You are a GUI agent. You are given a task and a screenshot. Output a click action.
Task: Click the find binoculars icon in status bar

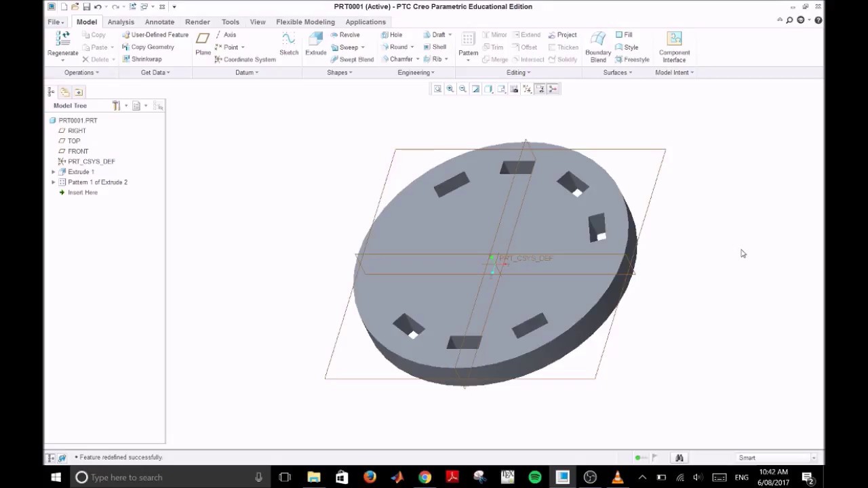[x=679, y=457]
